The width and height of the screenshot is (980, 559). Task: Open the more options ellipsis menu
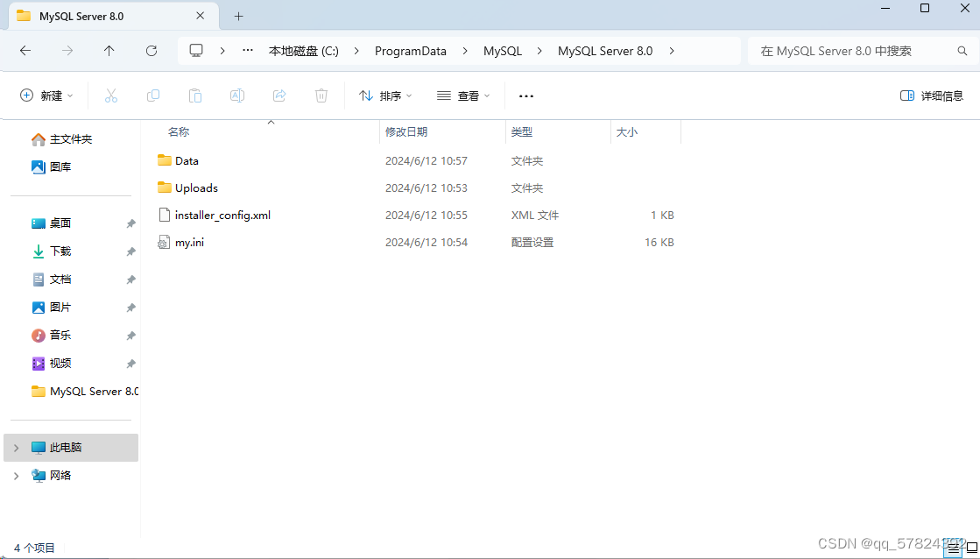pos(526,96)
